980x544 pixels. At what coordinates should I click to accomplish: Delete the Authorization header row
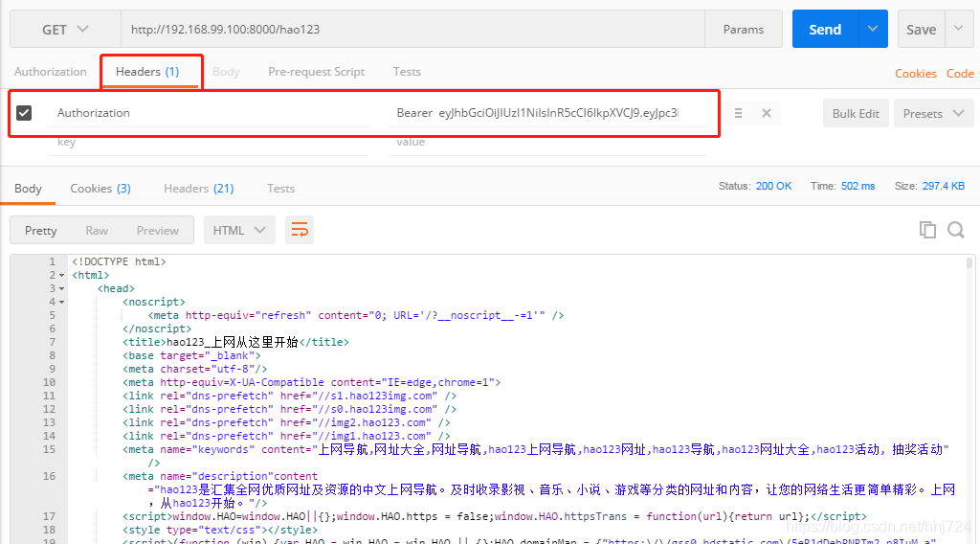[x=767, y=113]
